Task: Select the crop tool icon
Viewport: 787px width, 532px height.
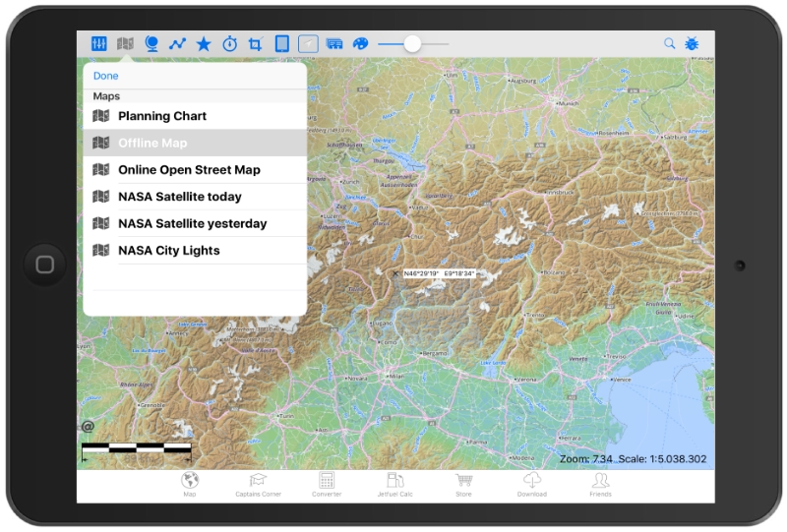Action: (256, 44)
